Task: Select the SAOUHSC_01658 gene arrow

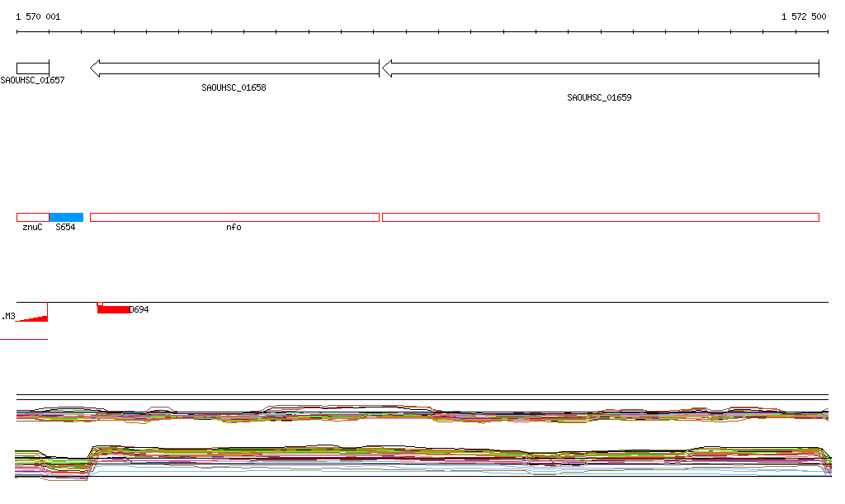Action: click(x=234, y=68)
